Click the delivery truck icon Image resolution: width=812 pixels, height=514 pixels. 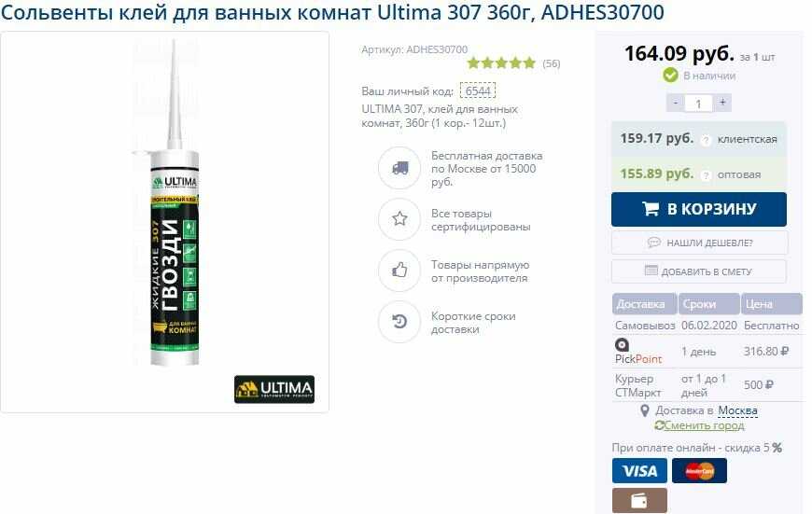tap(399, 168)
